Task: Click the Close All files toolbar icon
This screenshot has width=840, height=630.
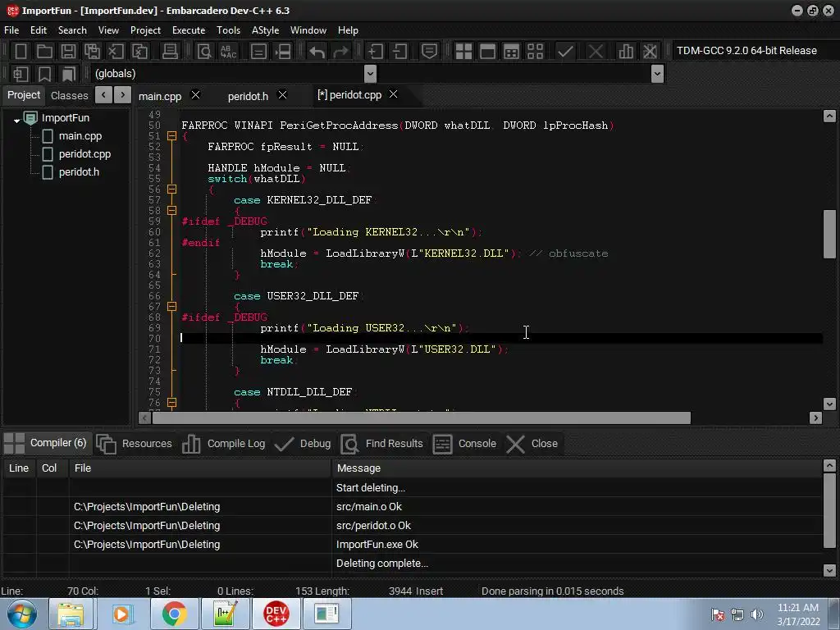Action: 139,52
